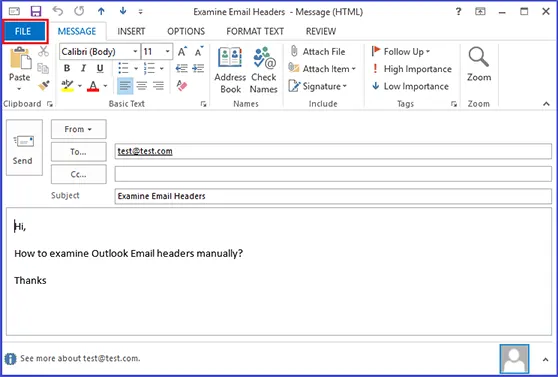Toggle High Importance tag
Screen dimensions: 558x377
tap(412, 69)
